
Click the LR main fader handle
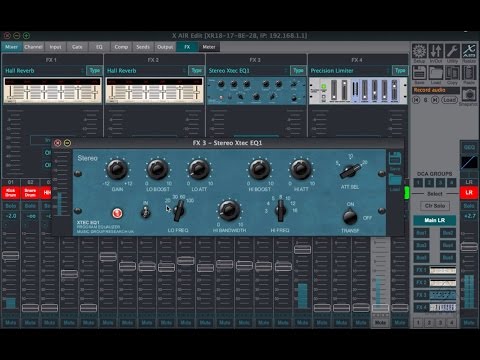coord(469,247)
